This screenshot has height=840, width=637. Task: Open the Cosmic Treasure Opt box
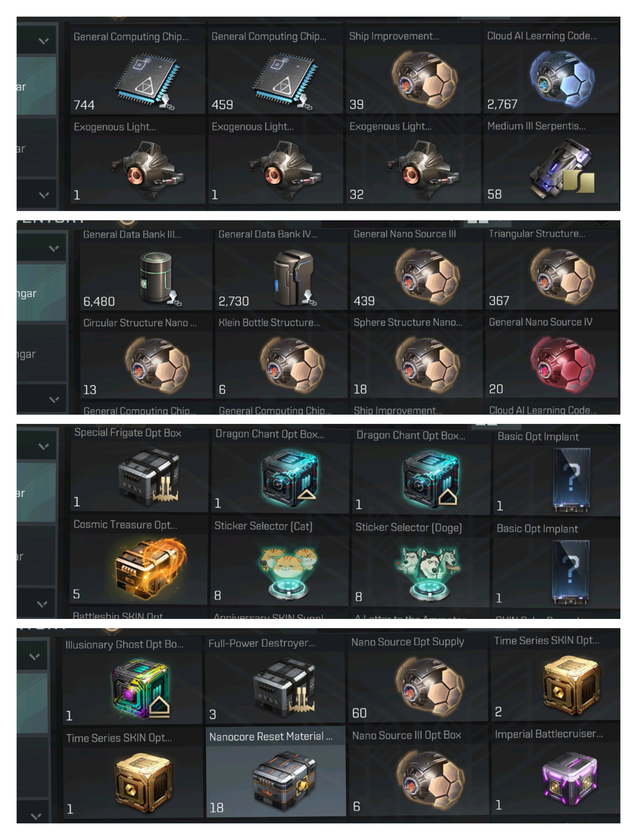139,560
